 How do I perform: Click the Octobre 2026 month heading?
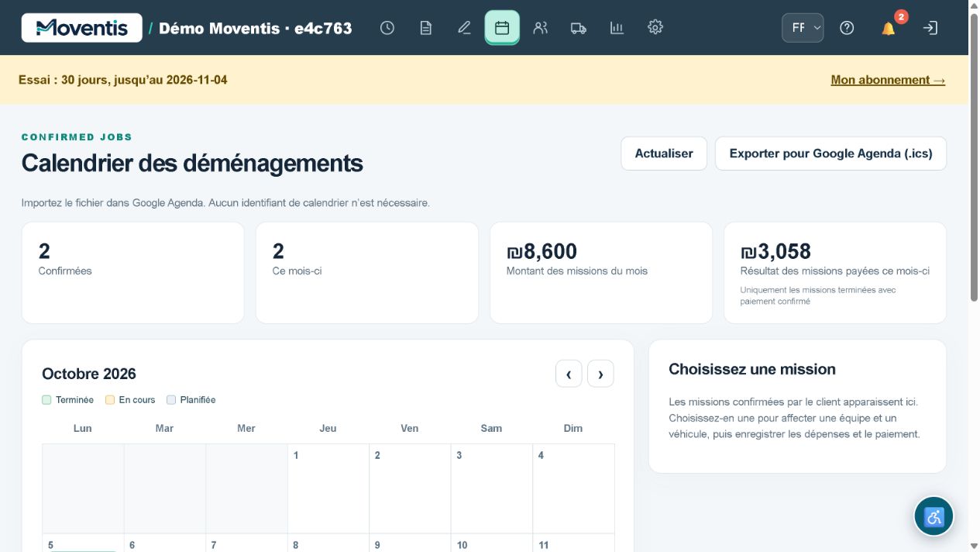point(89,374)
